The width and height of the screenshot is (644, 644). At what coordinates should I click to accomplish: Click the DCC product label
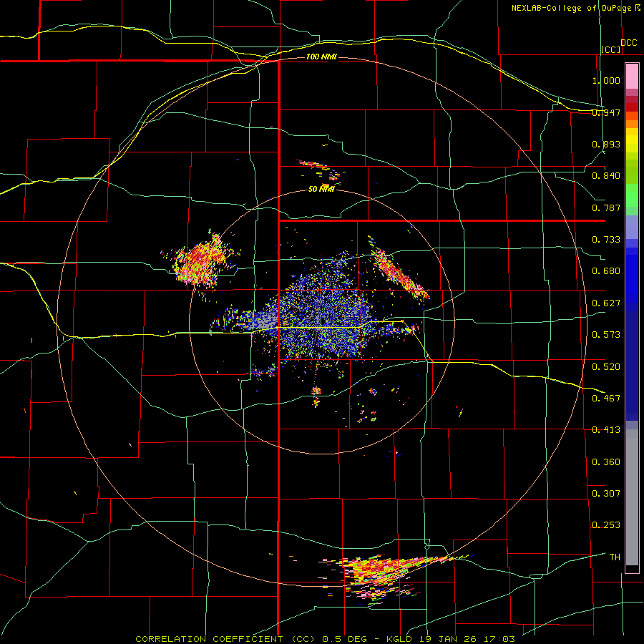[629, 43]
